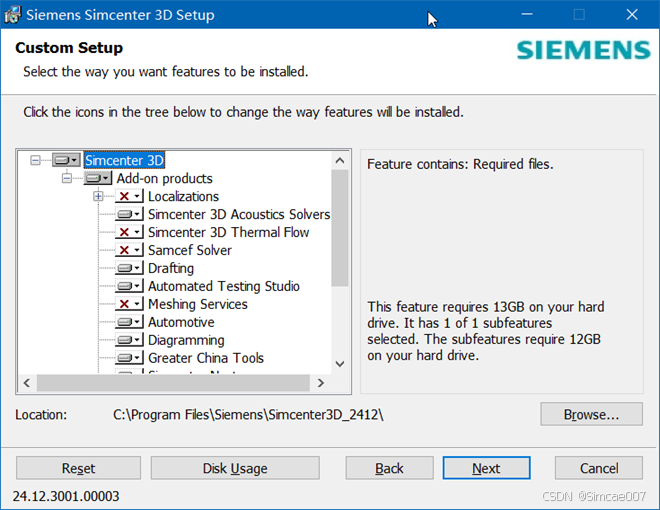Select Meshing Services in feature tree
This screenshot has height=510, width=660.
tap(198, 304)
